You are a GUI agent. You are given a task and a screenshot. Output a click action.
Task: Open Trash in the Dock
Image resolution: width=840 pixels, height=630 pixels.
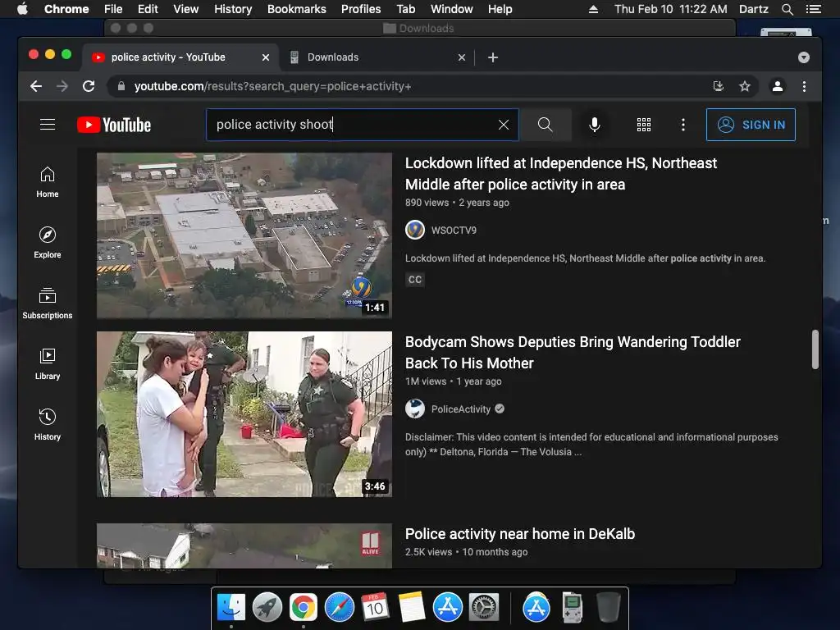(x=608, y=608)
